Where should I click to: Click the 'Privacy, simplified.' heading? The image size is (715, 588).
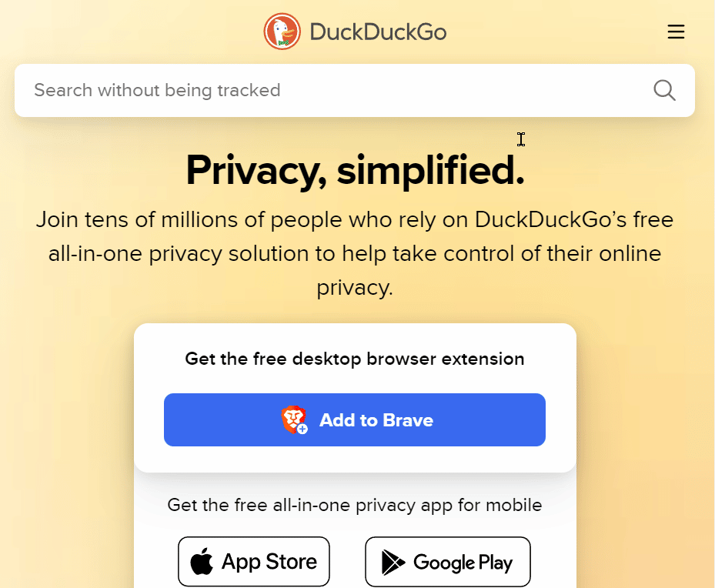pos(355,171)
